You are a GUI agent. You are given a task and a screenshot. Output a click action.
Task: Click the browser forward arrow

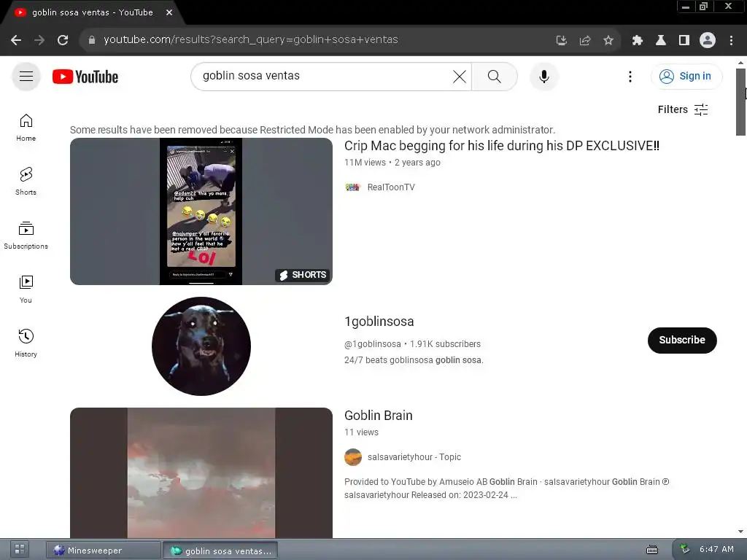tap(39, 40)
